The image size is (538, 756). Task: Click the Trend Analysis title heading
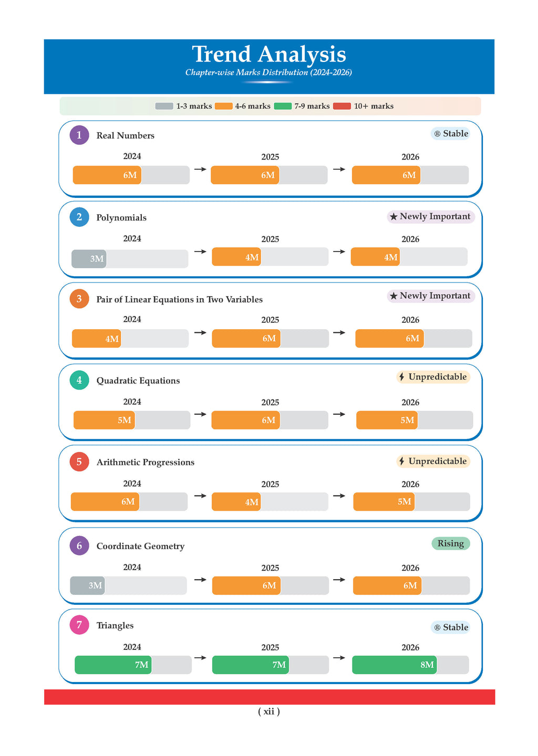(268, 54)
